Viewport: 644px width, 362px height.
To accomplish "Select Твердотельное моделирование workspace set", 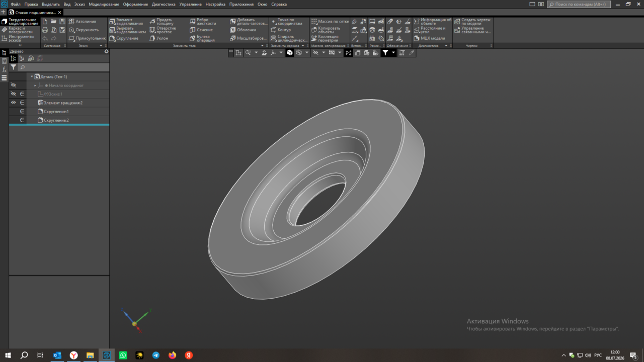I will pyautogui.click(x=20, y=22).
